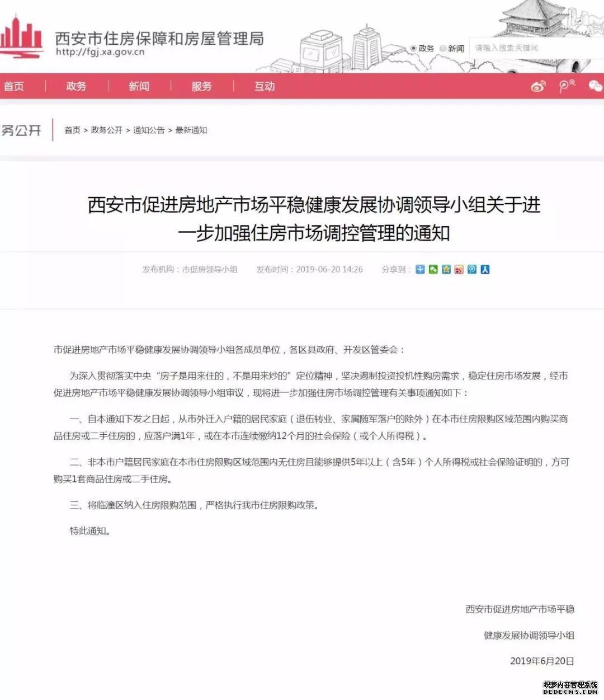Image resolution: width=604 pixels, height=700 pixels.
Task: Click signature line 健康发展协调领导小组
Action: [x=529, y=635]
